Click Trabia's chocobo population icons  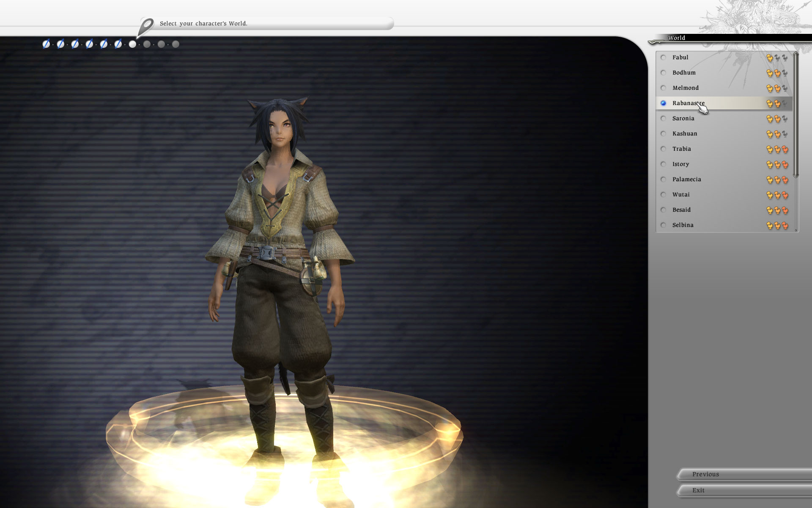pos(777,149)
